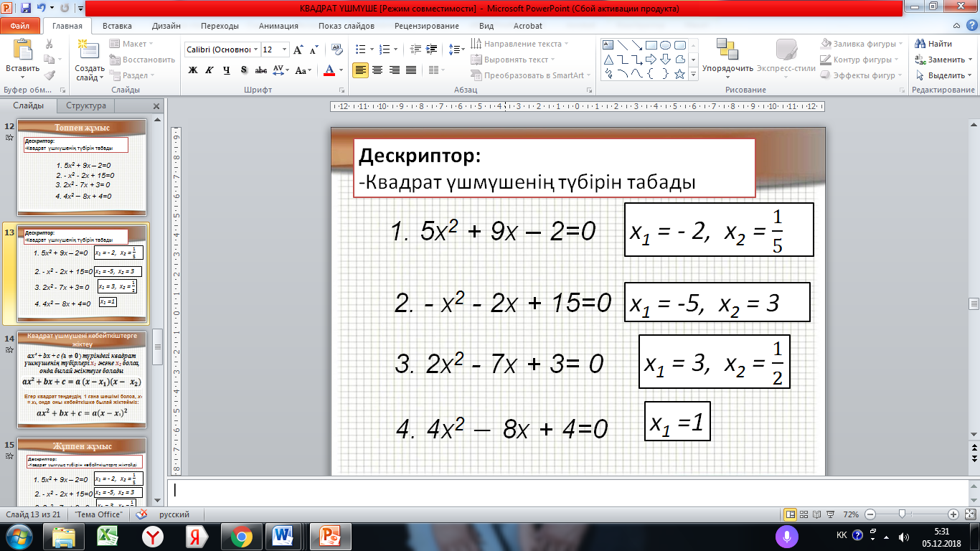980x551 pixels.
Task: Select the Format Painter brush icon
Action: point(49,75)
